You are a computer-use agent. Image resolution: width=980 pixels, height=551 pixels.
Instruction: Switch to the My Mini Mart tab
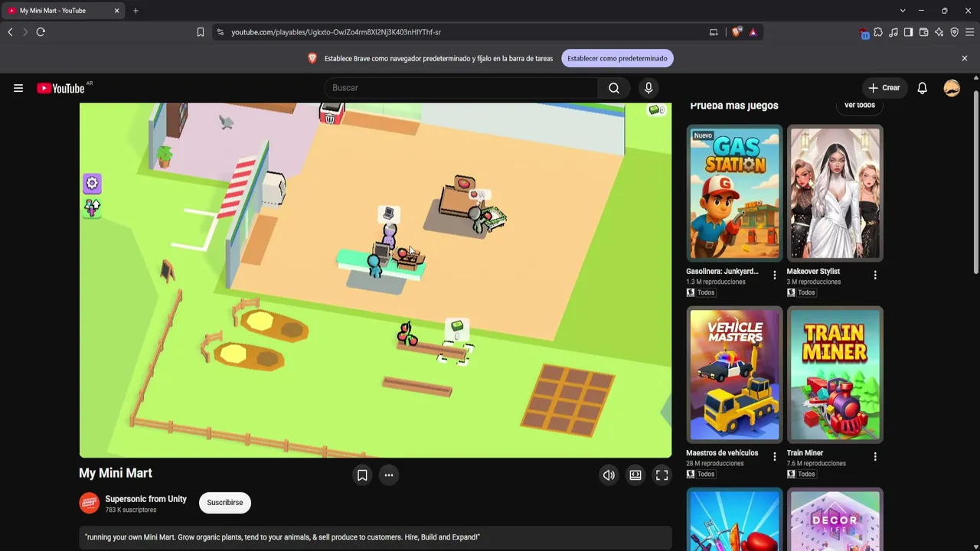point(64,11)
